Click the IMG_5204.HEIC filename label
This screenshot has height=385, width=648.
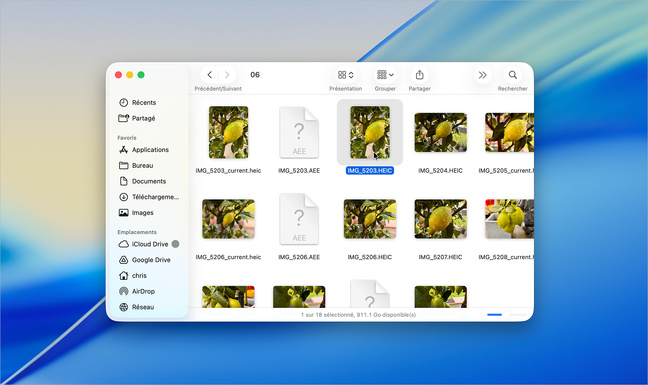[x=441, y=170]
